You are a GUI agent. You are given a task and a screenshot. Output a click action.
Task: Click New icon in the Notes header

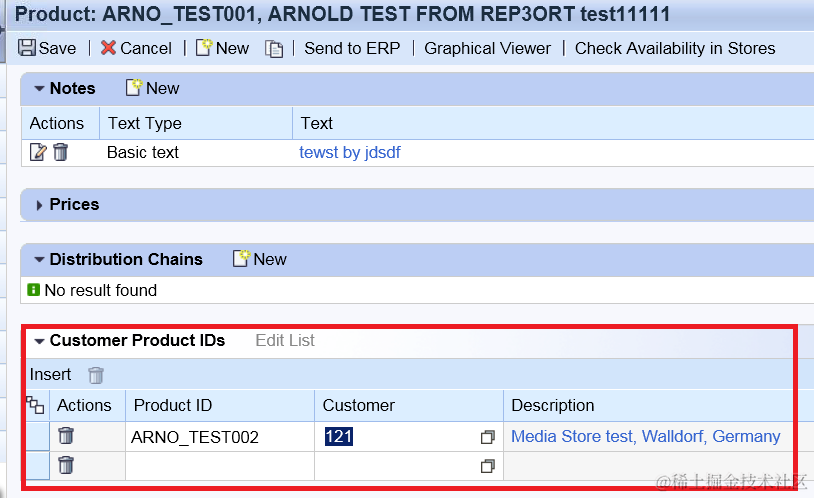[x=134, y=87]
